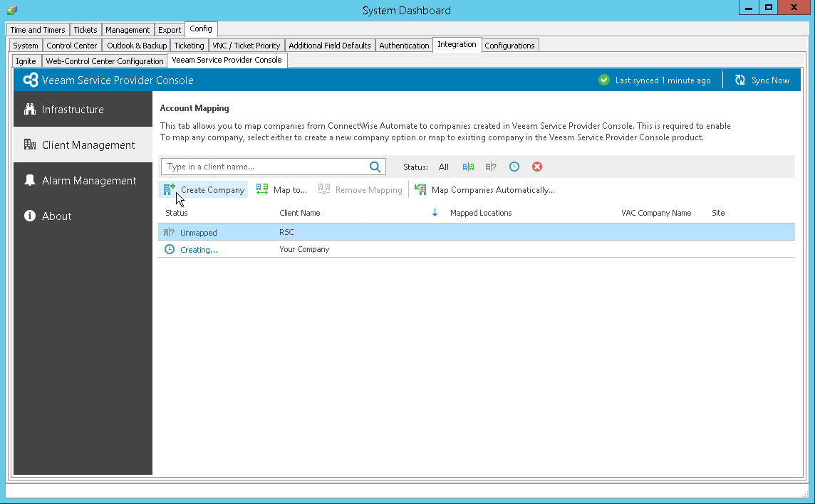Switch to the System sub-tab
The width and height of the screenshot is (815, 504).
click(x=26, y=46)
